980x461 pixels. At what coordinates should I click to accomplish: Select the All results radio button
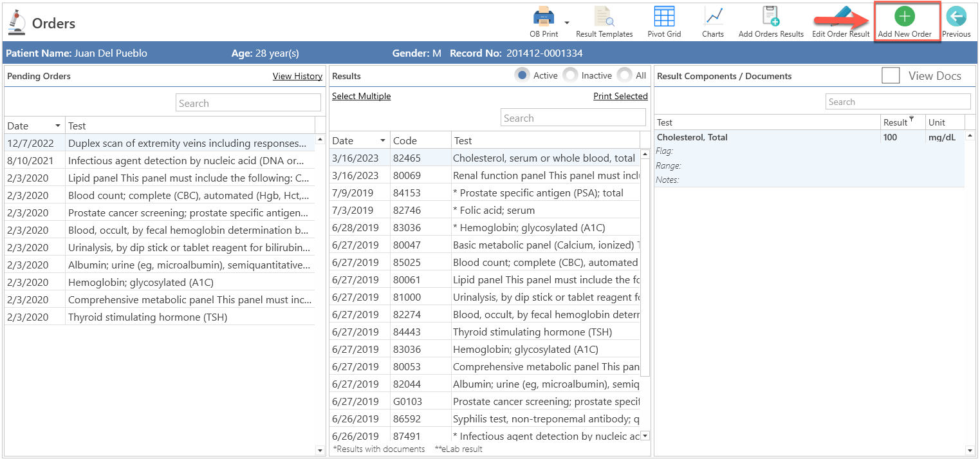[x=624, y=75]
